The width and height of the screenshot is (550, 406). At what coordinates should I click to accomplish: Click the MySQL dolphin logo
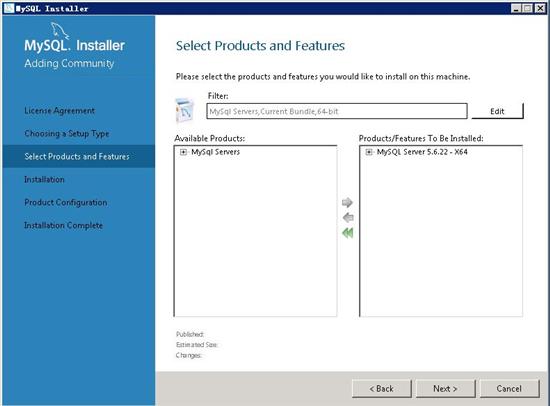pyautogui.click(x=59, y=30)
